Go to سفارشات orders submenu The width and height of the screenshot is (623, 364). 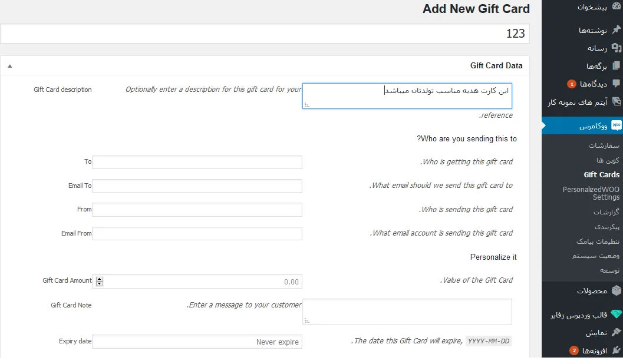604,145
